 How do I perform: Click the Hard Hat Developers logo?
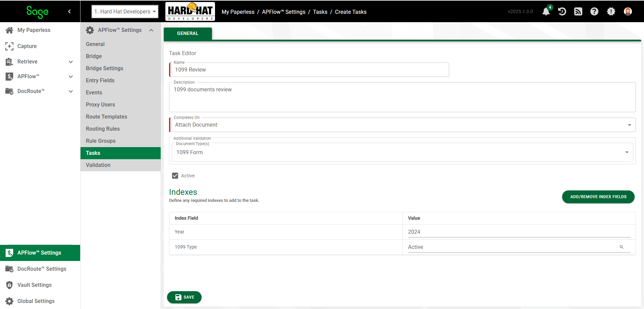pyautogui.click(x=190, y=11)
